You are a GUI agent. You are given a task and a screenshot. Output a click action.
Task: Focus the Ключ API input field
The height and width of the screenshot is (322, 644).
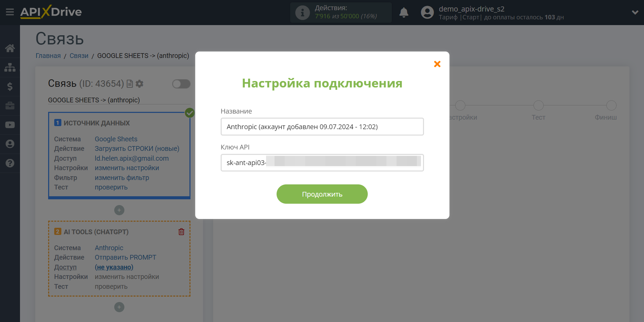(322, 163)
